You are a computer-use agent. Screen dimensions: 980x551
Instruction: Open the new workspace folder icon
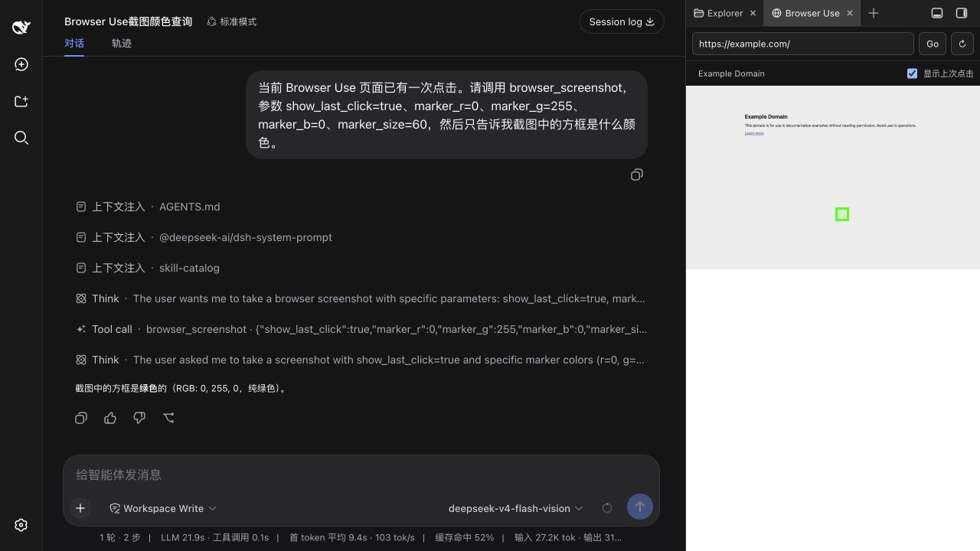coord(21,101)
